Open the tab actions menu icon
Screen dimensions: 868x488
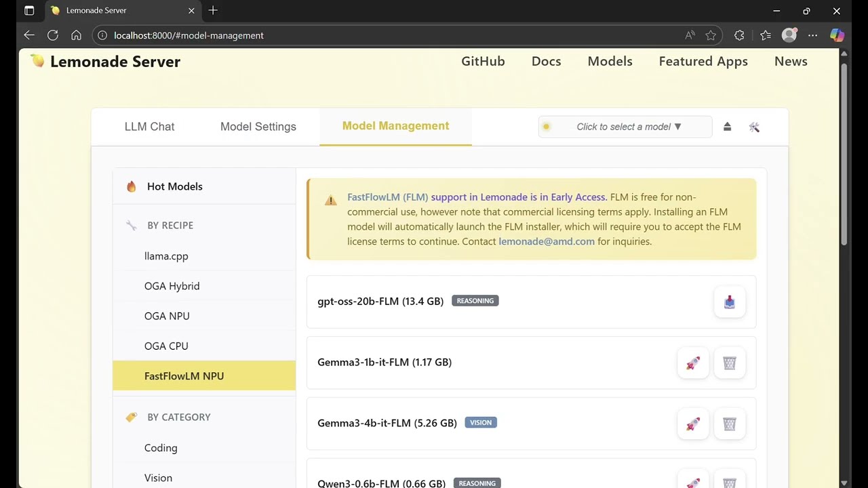point(29,10)
